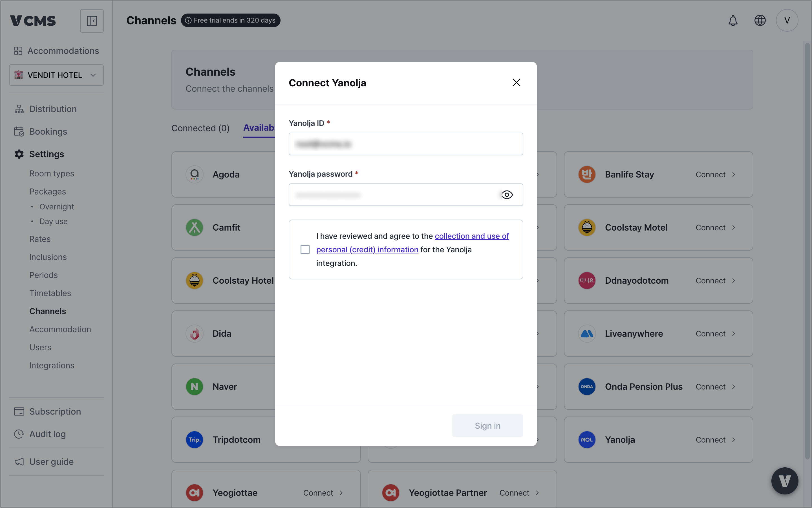Open Rates settings page
This screenshot has height=508, width=812.
coord(40,239)
